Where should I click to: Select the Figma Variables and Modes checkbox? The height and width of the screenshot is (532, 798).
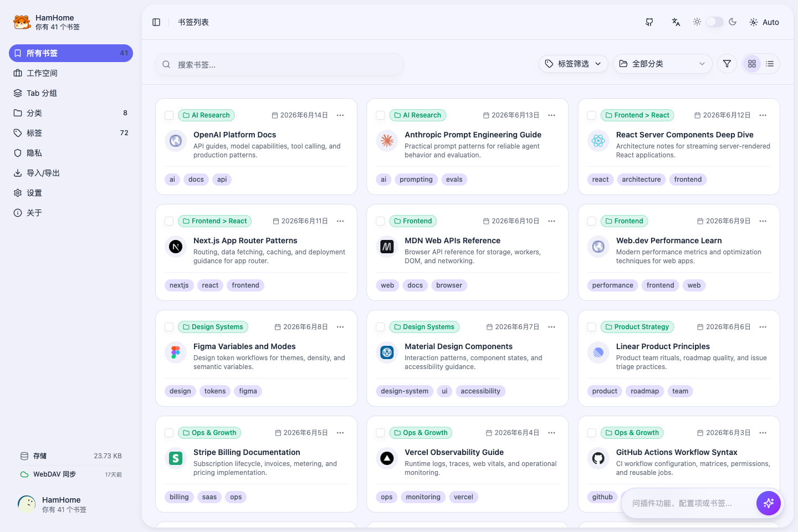169,327
